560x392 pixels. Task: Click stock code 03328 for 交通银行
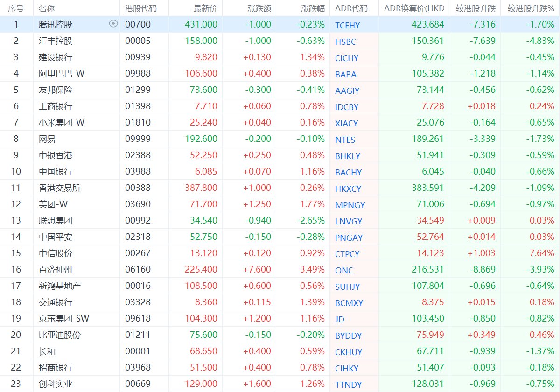138,302
